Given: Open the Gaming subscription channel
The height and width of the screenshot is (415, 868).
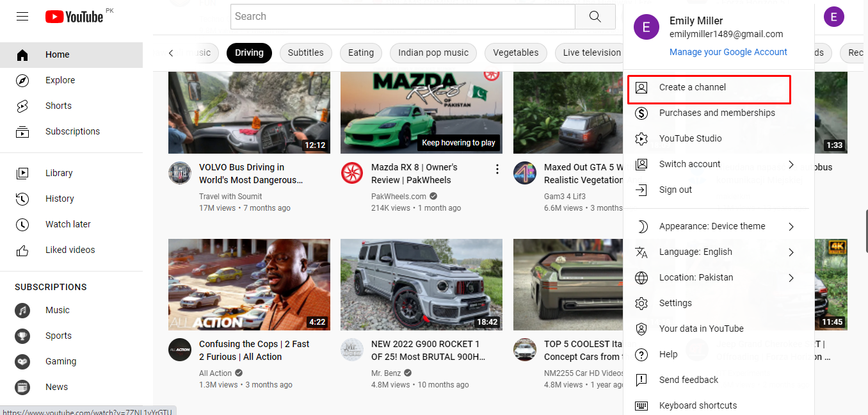Looking at the screenshot, I should [60, 361].
